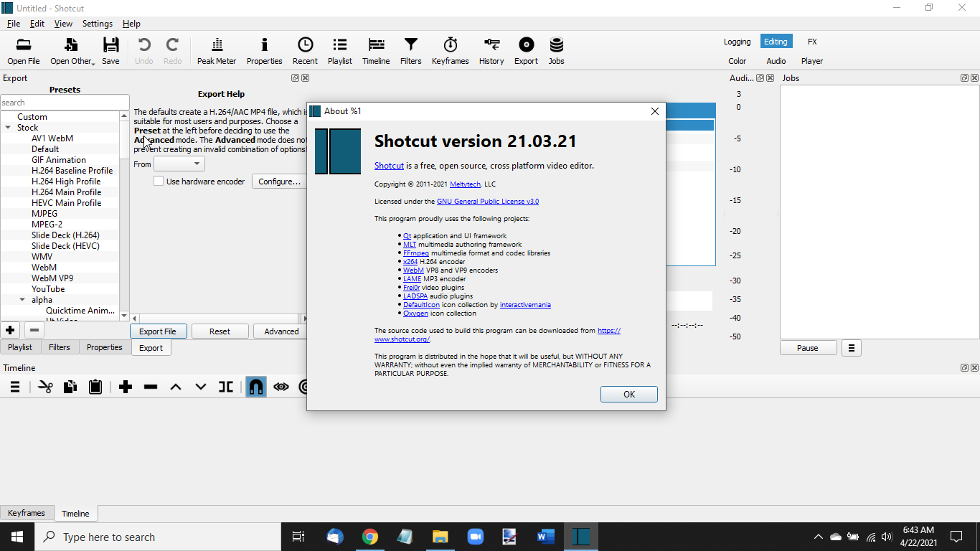Switch to the Filters tab
This screenshot has height=551, width=980.
[x=60, y=347]
